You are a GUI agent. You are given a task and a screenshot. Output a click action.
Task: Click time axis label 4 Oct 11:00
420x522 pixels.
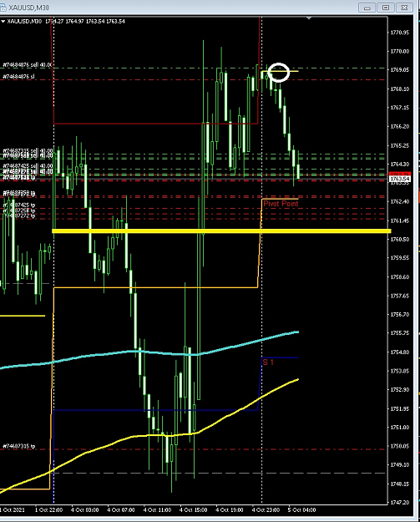(x=157, y=509)
